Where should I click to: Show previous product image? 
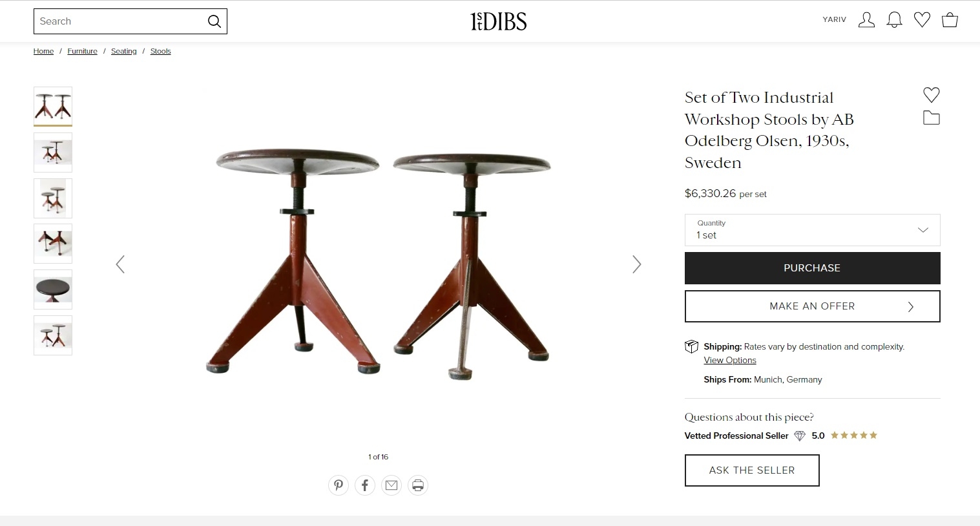pyautogui.click(x=120, y=264)
